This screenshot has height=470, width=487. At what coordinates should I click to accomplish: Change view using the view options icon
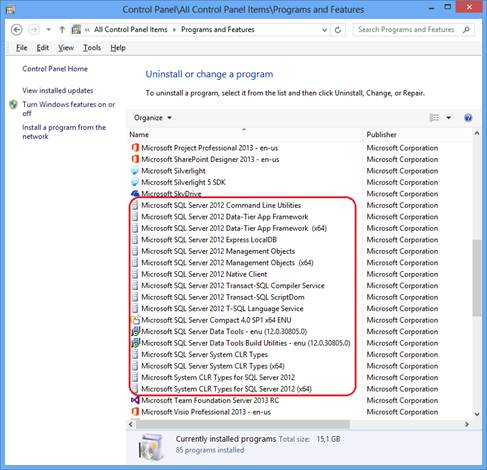click(434, 118)
